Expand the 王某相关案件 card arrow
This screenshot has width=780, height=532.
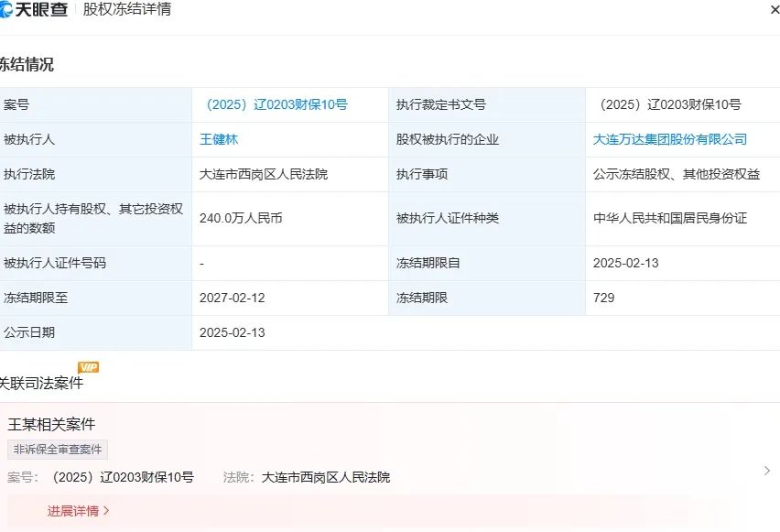point(766,471)
